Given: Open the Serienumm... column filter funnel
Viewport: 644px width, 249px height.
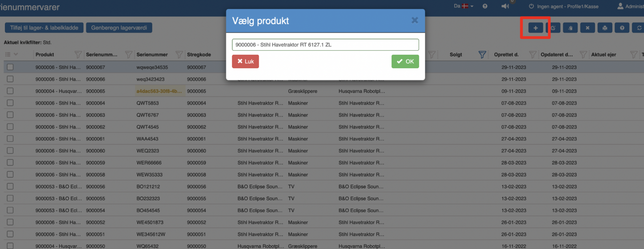Looking at the screenshot, I should [129, 55].
